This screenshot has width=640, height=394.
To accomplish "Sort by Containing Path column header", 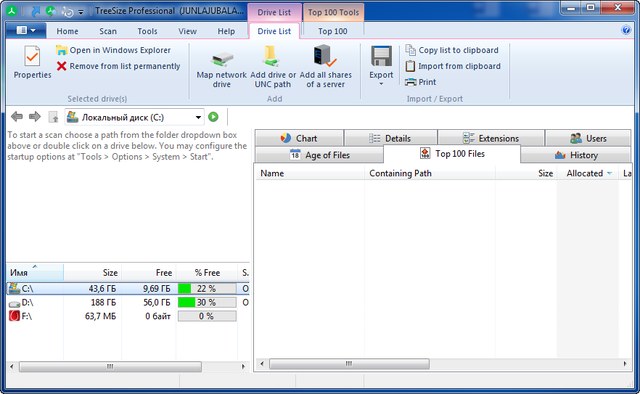I will coord(430,173).
